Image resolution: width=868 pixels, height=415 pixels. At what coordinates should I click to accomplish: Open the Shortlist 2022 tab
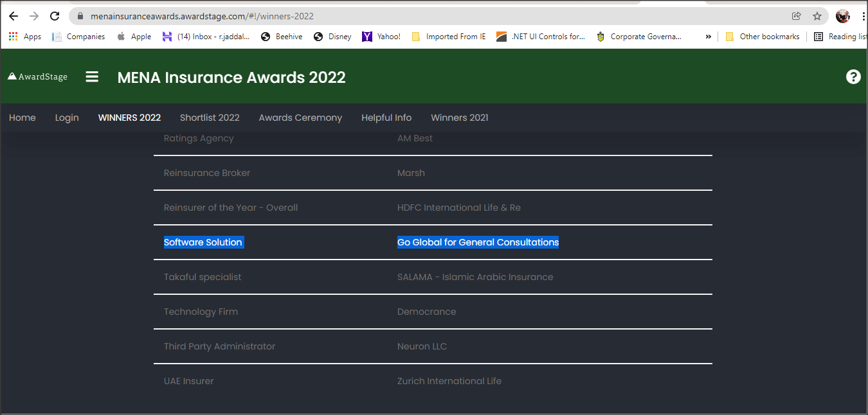coord(210,118)
